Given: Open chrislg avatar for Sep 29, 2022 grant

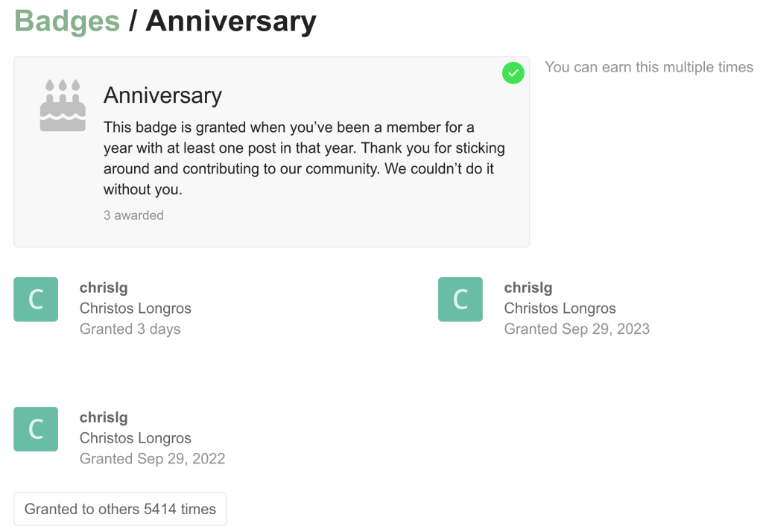Looking at the screenshot, I should click(36, 429).
